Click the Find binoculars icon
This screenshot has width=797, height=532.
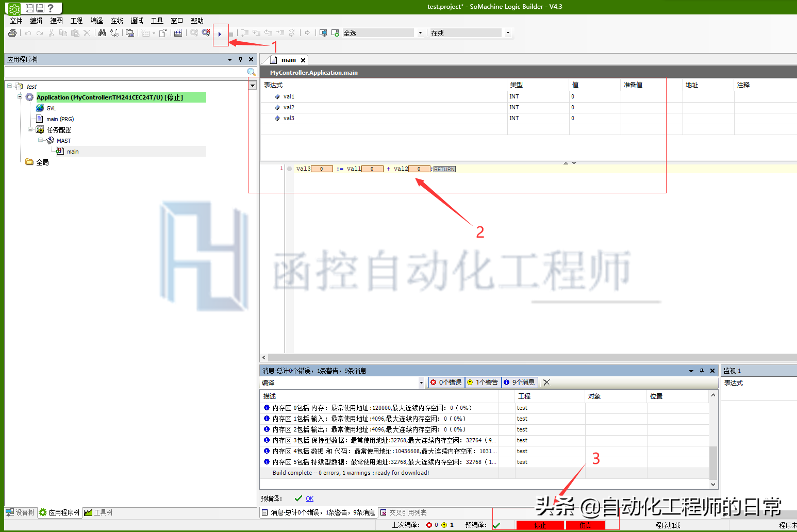[x=102, y=33]
